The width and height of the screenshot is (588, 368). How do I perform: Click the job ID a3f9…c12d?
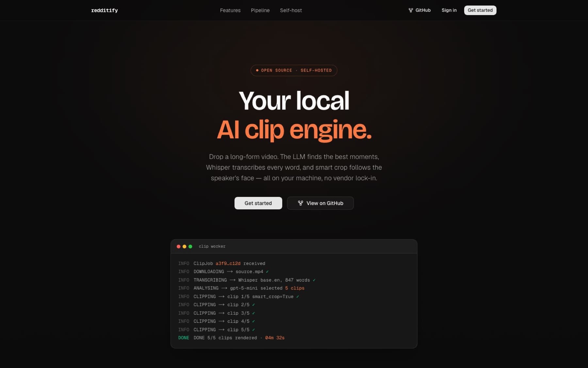coord(228,264)
